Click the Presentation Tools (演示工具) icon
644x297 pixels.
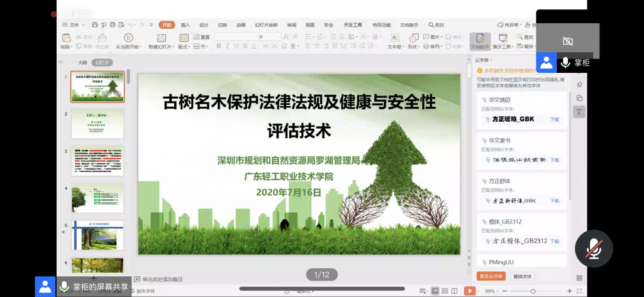tap(503, 38)
